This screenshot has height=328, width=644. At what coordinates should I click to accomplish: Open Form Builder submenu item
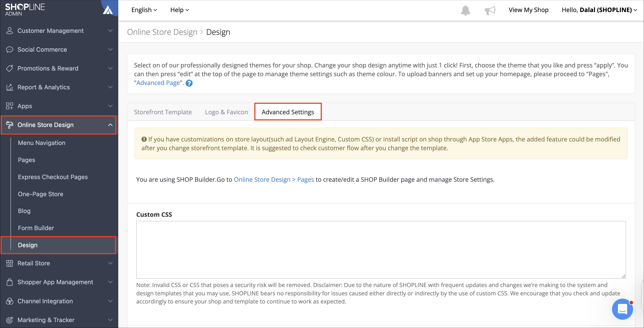pos(36,228)
